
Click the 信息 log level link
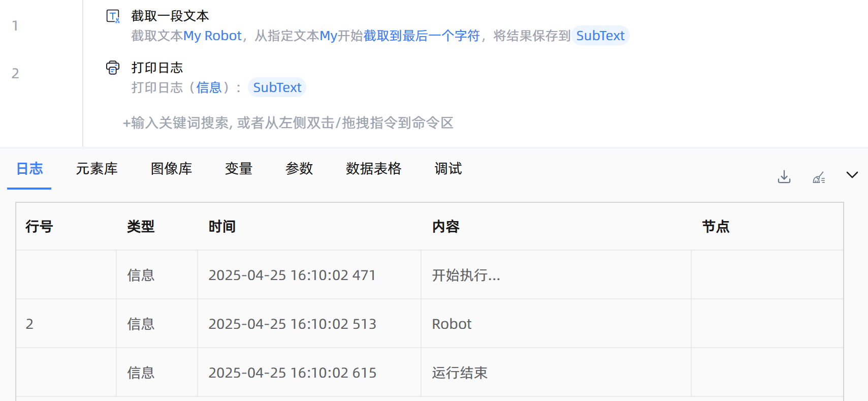pos(209,88)
